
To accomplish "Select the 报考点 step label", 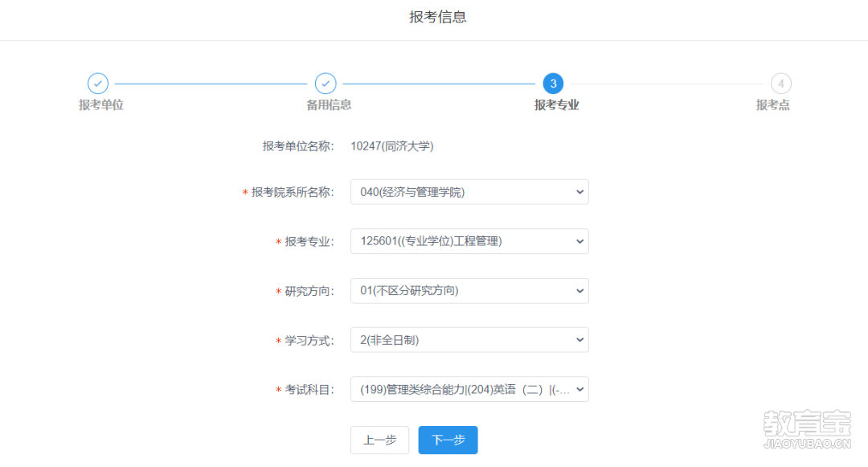I will (773, 105).
